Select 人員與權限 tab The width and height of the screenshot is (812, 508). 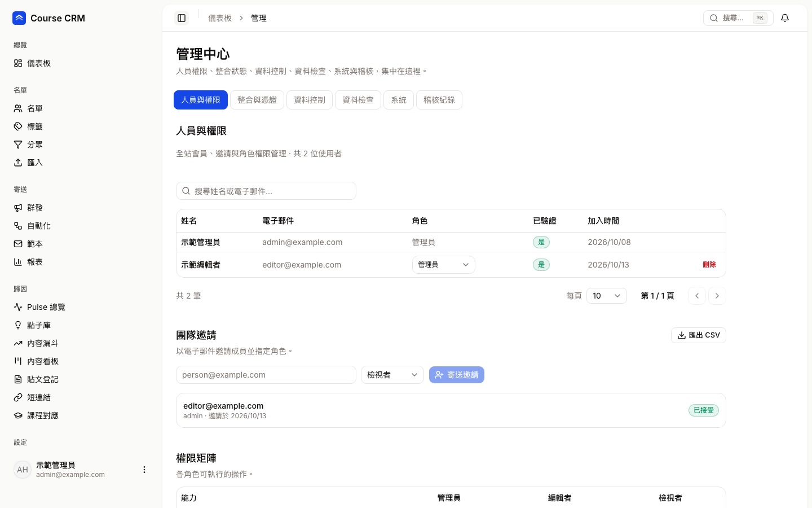(201, 100)
